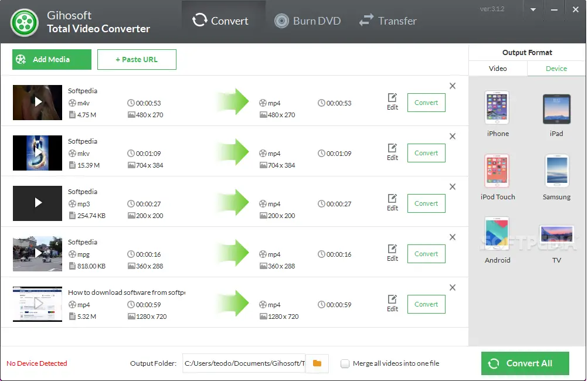The width and height of the screenshot is (588, 381).
Task: Open the title bar dropdown menu
Action: coord(533,10)
